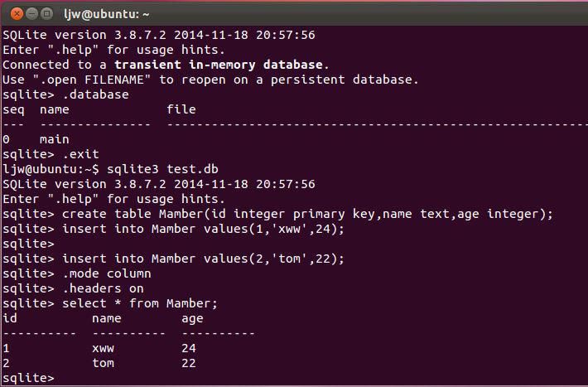This screenshot has height=387, width=588.
Task: Click the bold 'transient in-memory database' text
Action: pos(222,65)
